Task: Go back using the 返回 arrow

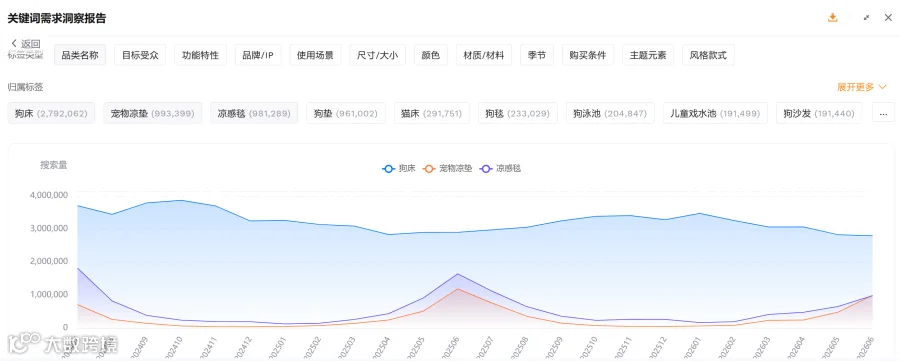Action: [x=26, y=44]
